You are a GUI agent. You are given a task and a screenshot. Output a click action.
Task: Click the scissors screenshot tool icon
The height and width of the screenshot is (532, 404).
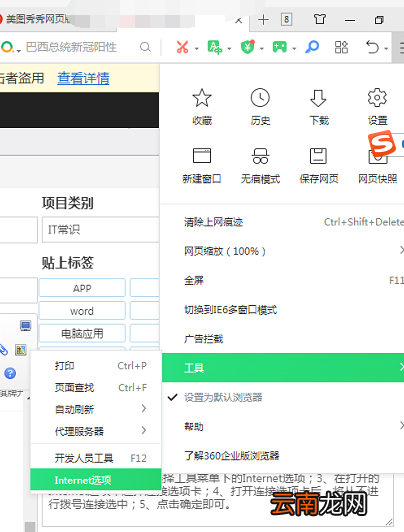[x=182, y=47]
